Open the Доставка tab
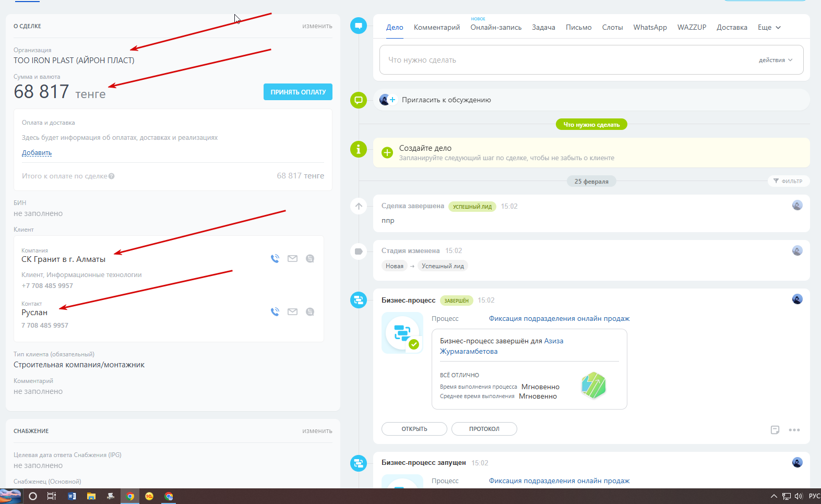The image size is (821, 504). (732, 27)
